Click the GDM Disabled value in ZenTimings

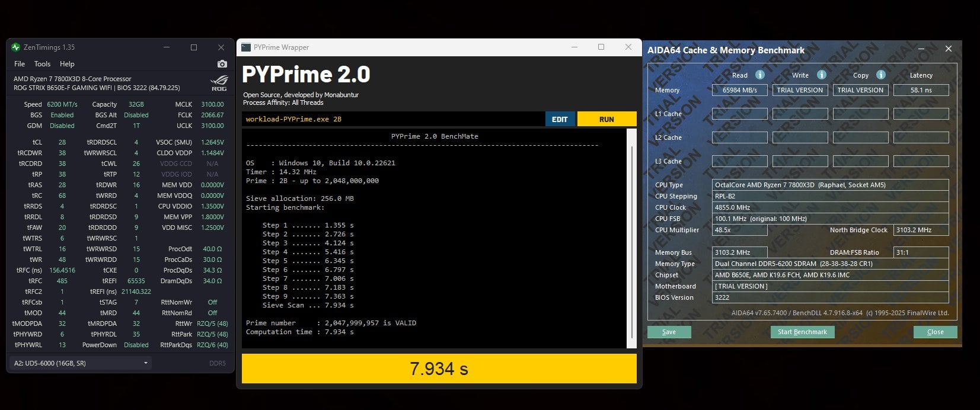pos(62,126)
